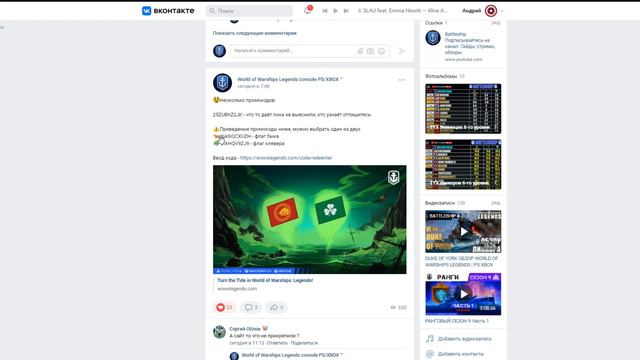
Task: Skip to previous audio track
Action: pyautogui.click(x=324, y=11)
